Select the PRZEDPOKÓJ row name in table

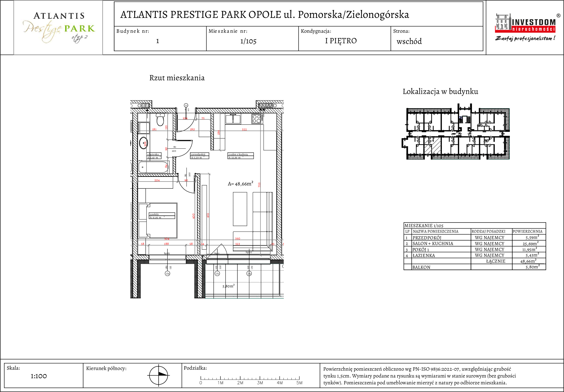[427, 238]
